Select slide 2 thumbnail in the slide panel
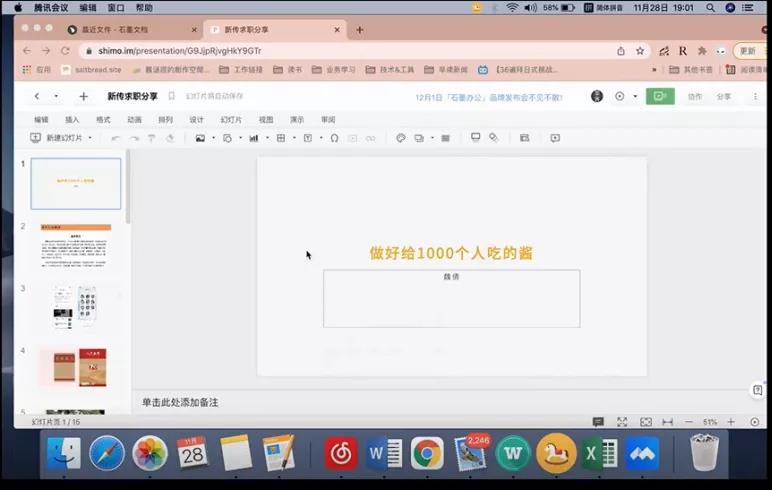Viewport: 772px width, 490px height. click(76, 246)
